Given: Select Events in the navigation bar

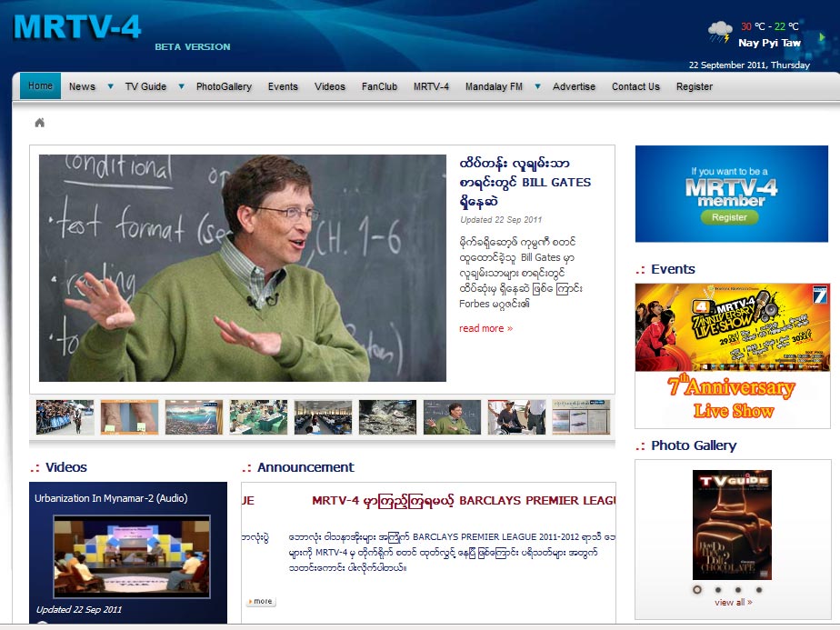Looking at the screenshot, I should 283,86.
